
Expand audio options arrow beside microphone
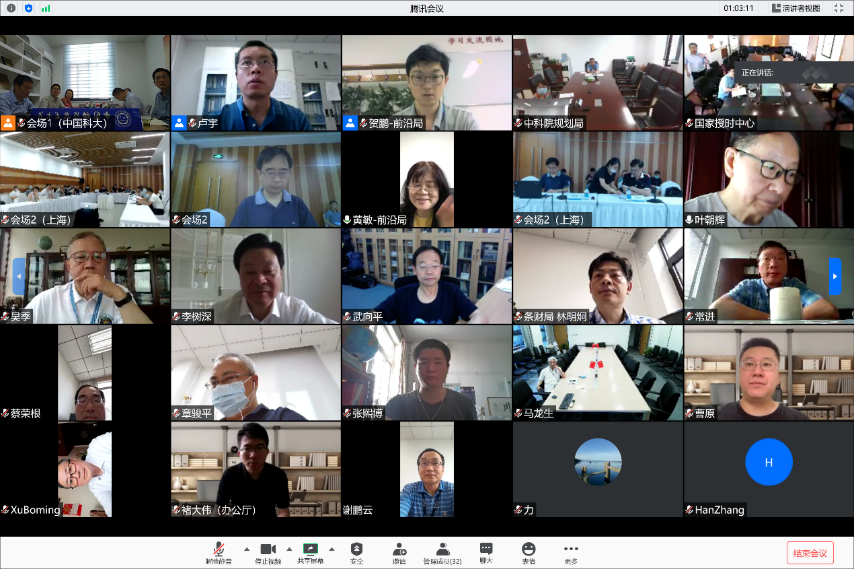246,548
